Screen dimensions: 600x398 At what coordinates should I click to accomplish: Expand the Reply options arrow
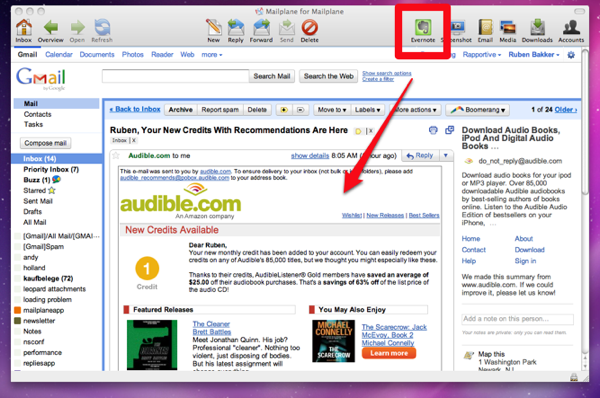click(446, 156)
